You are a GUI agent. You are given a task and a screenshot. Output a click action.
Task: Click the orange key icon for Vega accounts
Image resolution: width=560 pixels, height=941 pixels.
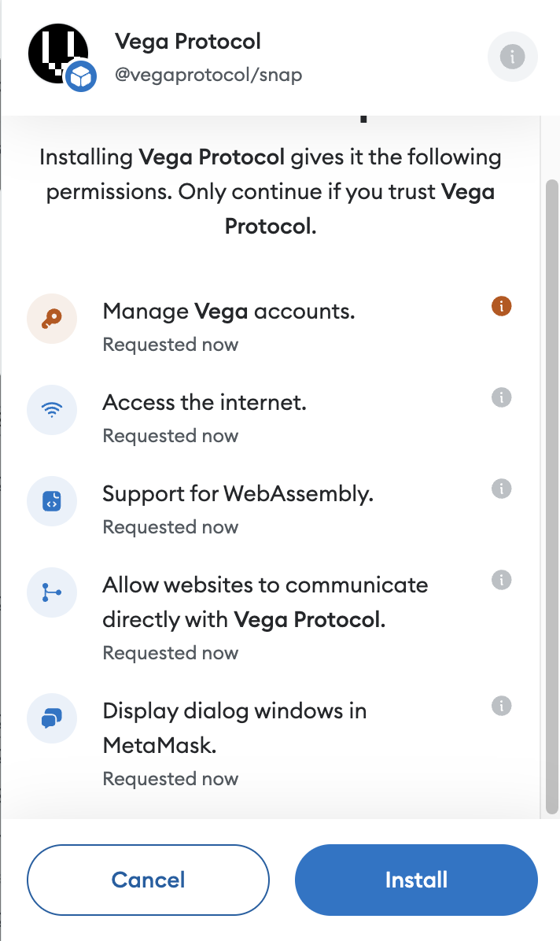coord(52,319)
